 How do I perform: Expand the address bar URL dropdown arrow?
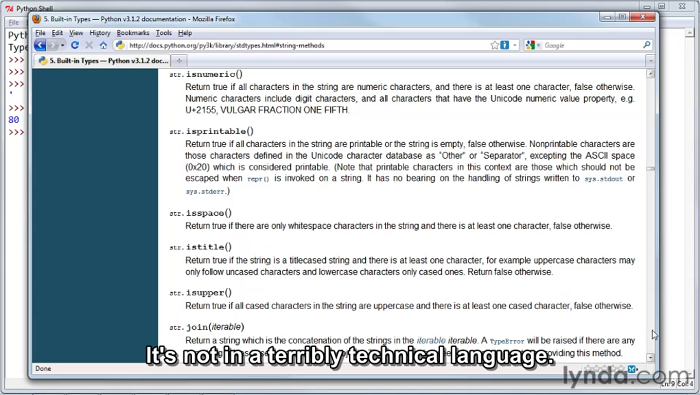click(x=515, y=45)
